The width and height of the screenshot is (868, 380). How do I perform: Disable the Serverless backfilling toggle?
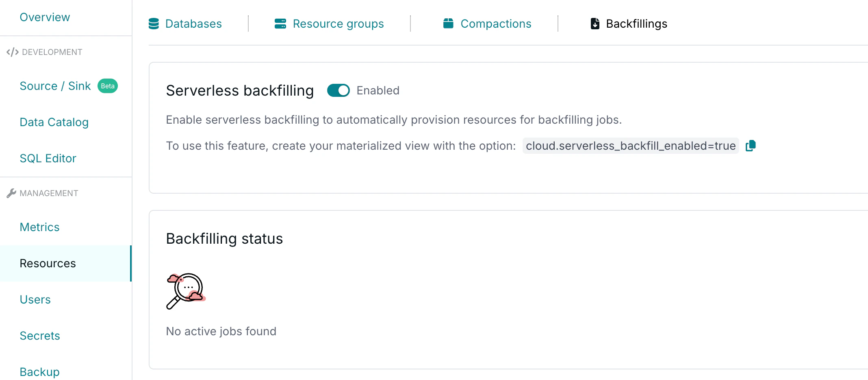click(339, 90)
